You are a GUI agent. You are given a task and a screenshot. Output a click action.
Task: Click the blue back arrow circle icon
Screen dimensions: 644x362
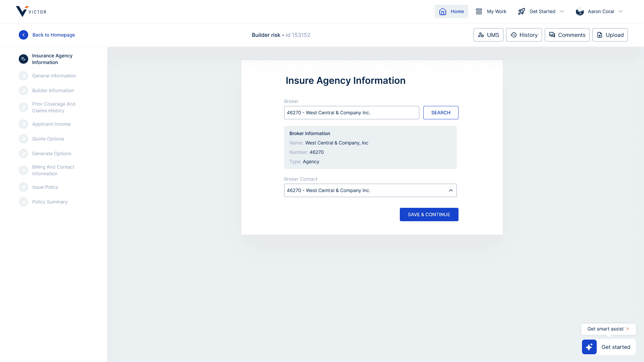click(23, 35)
